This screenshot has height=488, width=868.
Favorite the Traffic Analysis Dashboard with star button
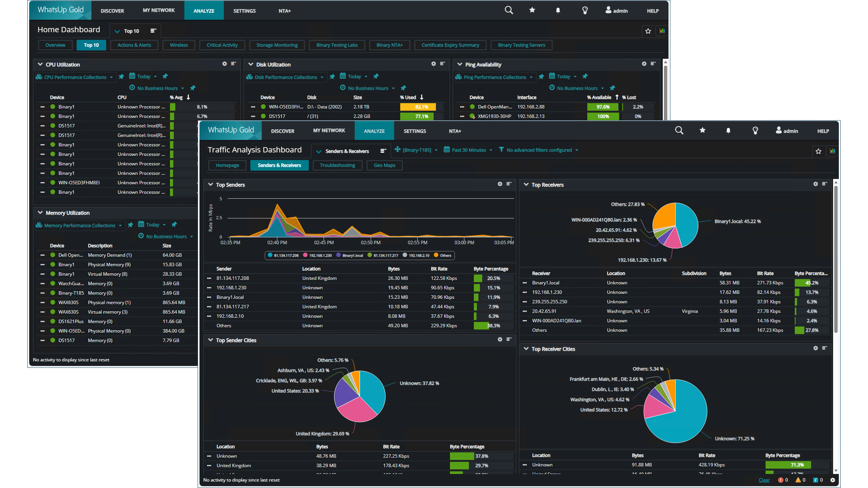(x=818, y=151)
